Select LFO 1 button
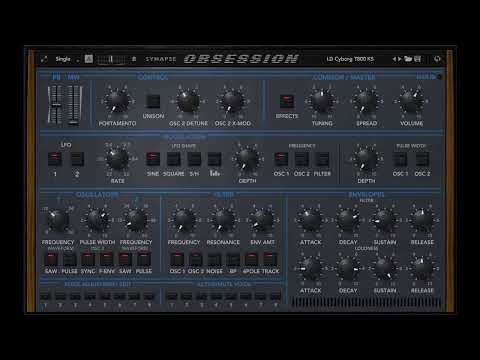The height and width of the screenshot is (360, 480). (55, 159)
